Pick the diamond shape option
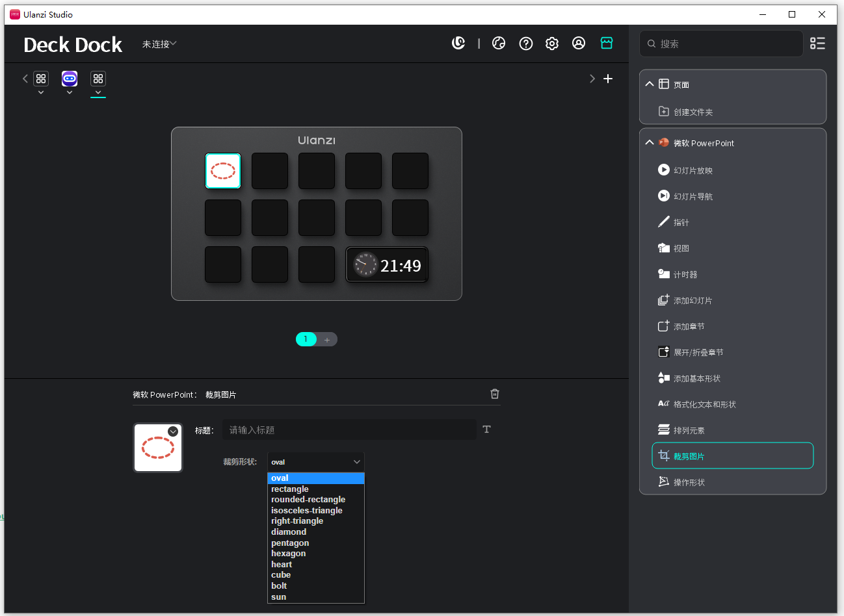844x616 pixels. 289,532
